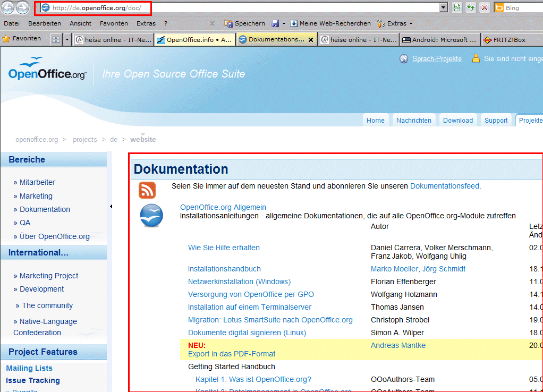Close the Dokumentations tab
Screen dimensions: 543x392
311,39
